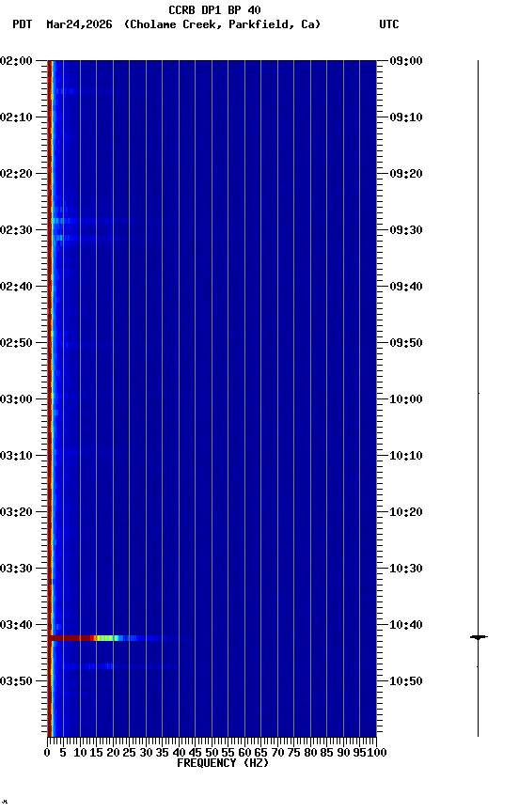Click the date label "Mar24,2026"
The width and height of the screenshot is (519, 812).
(x=79, y=24)
